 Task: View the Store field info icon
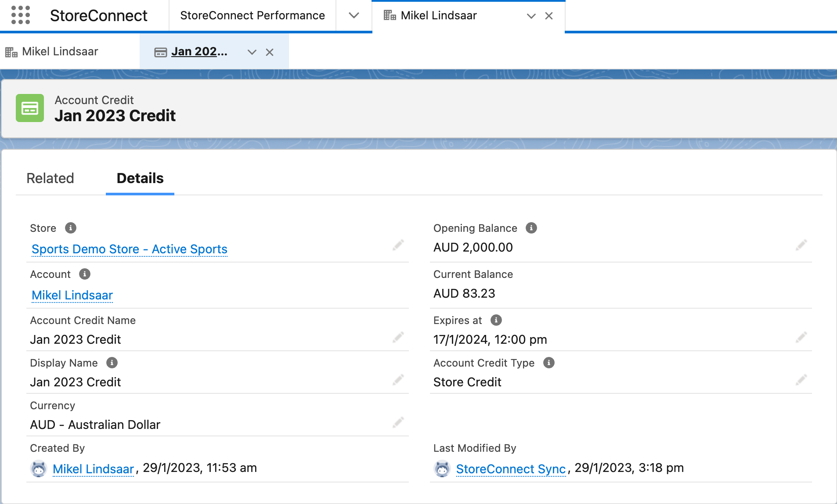[x=70, y=228]
